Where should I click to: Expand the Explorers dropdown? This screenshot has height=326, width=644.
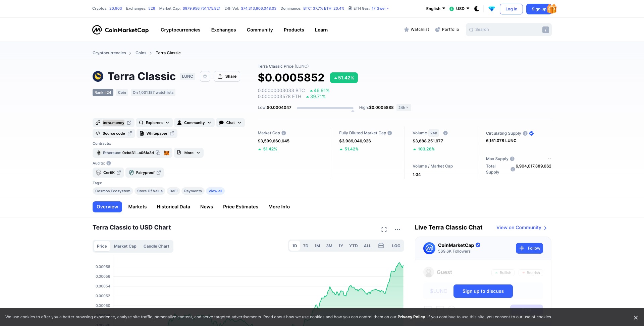[154, 123]
